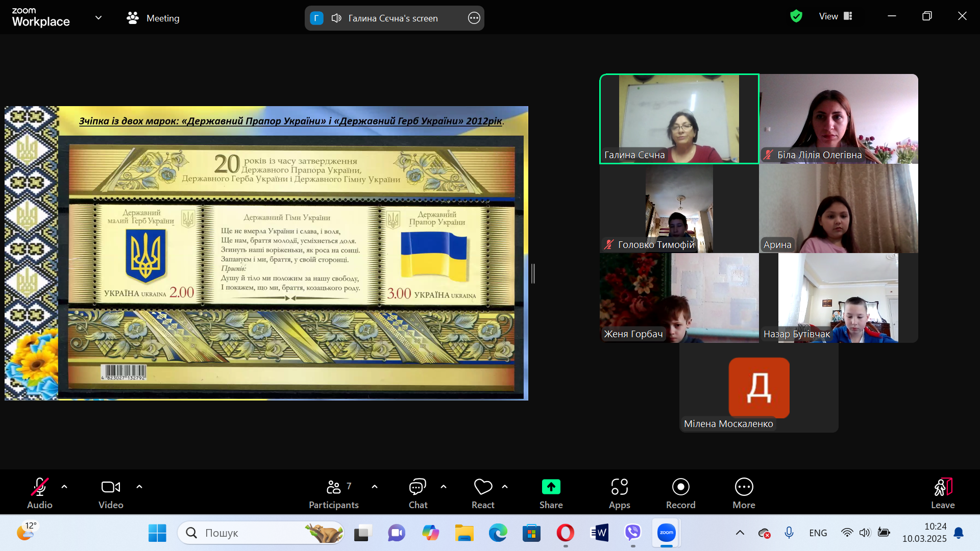Expand chat options arrow
Screen dimensions: 980x551
444,487
